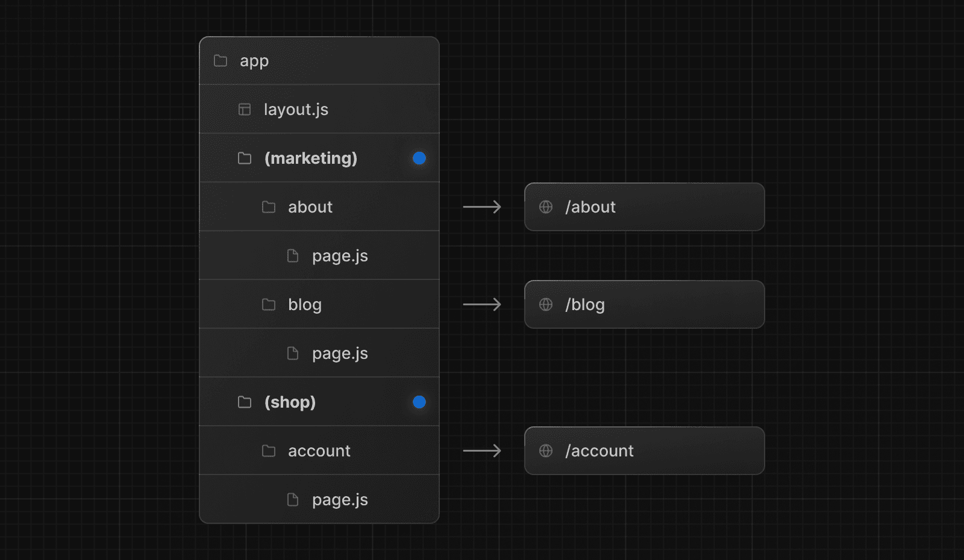The width and height of the screenshot is (964, 560).
Task: Open the /about route box
Action: [645, 207]
